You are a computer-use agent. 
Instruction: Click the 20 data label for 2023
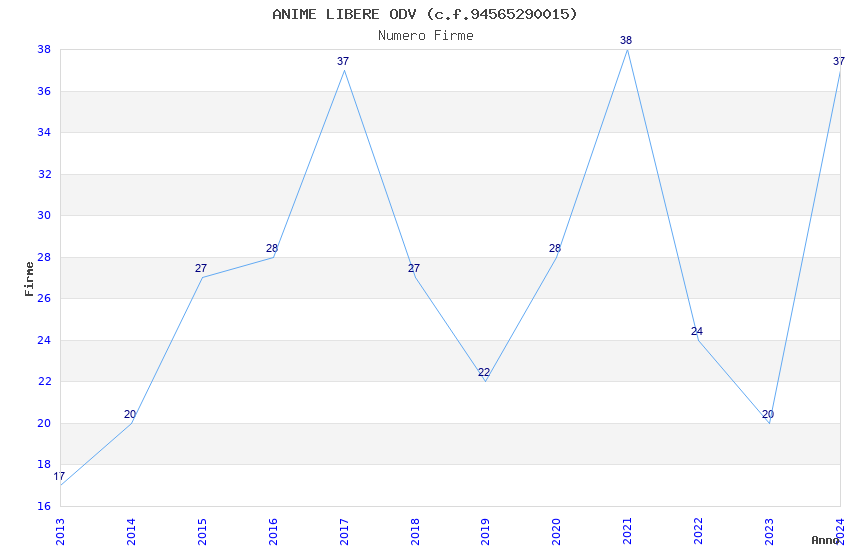click(x=768, y=415)
